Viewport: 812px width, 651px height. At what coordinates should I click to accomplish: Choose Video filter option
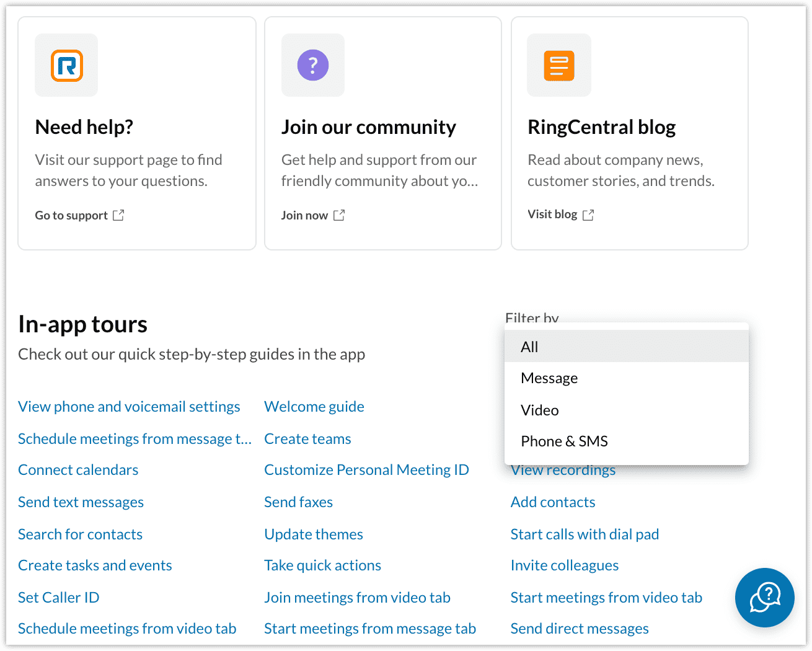click(x=539, y=410)
